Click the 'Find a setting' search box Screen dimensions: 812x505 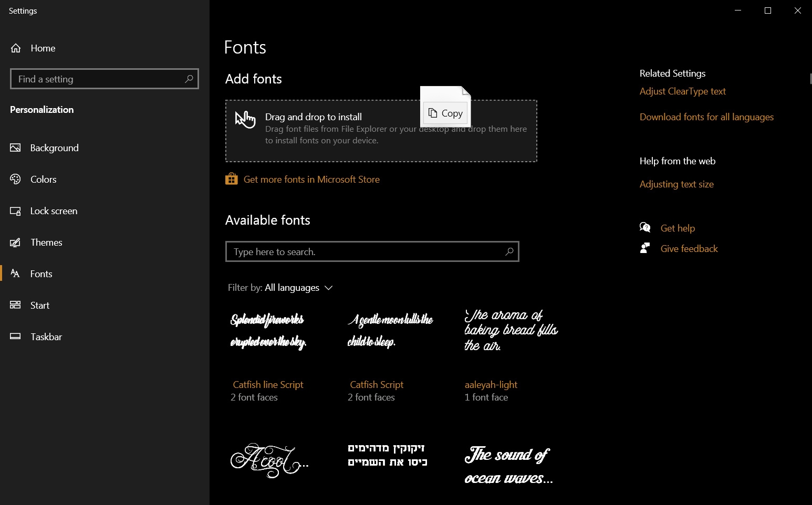click(104, 79)
